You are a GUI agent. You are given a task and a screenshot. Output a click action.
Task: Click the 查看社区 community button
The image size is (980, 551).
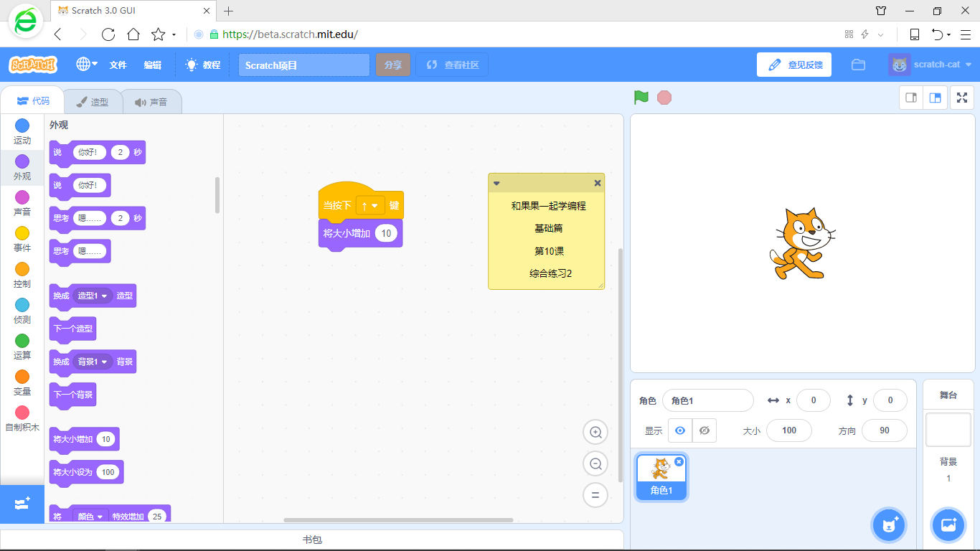452,65
